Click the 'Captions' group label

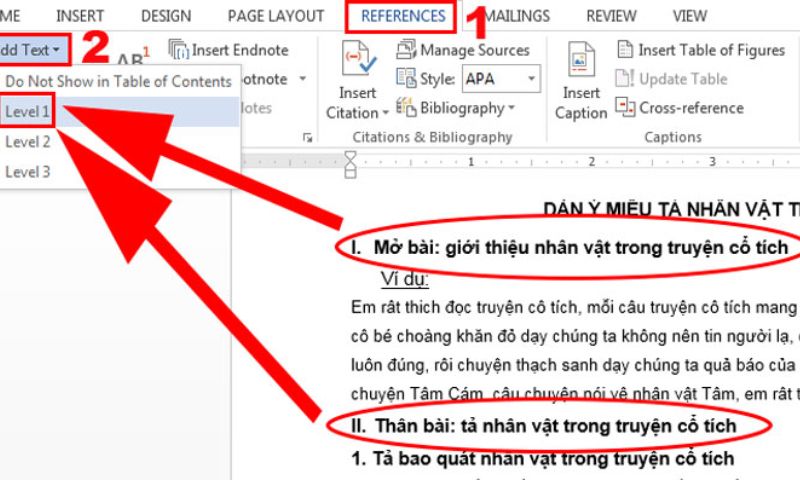(x=673, y=137)
